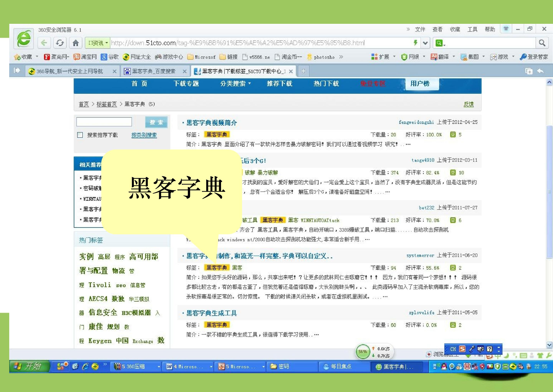Open the 游戏中心 bookmark
This screenshot has width=553, height=392.
click(169, 57)
